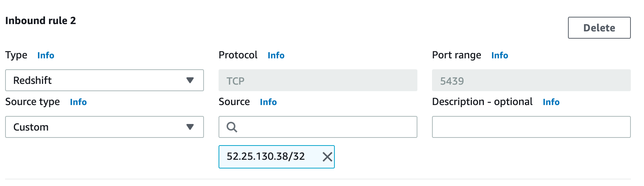Open Info link next to Source type
Image resolution: width=644 pixels, height=186 pixels.
coord(78,102)
